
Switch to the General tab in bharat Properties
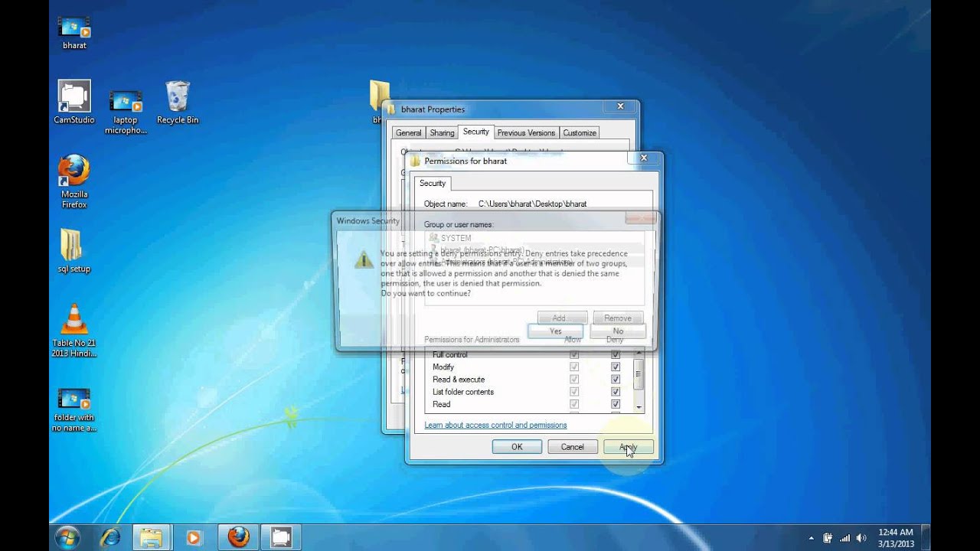pyautogui.click(x=409, y=133)
